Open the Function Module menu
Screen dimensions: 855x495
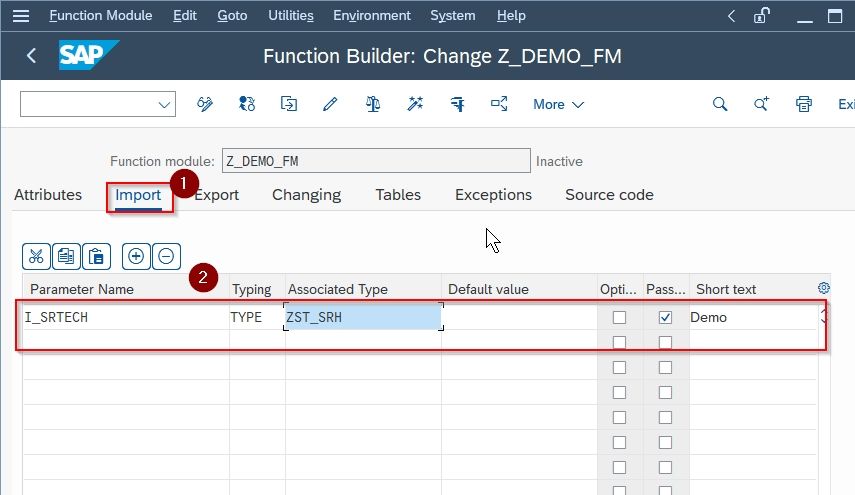pos(100,16)
